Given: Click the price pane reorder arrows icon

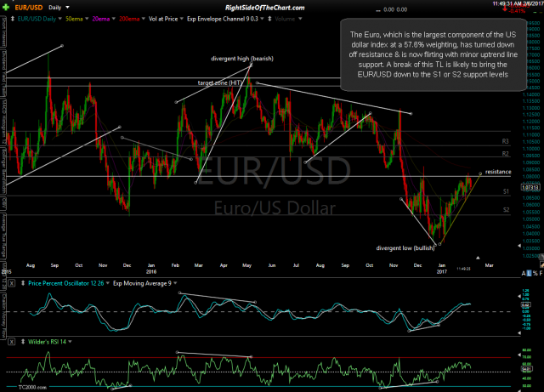Looking at the screenshot, I should [x=13, y=19].
